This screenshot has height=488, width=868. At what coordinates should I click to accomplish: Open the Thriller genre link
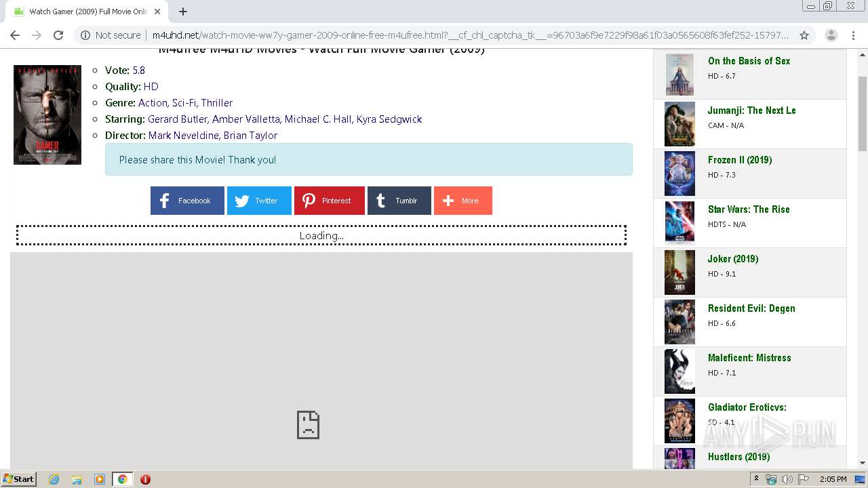click(x=217, y=103)
